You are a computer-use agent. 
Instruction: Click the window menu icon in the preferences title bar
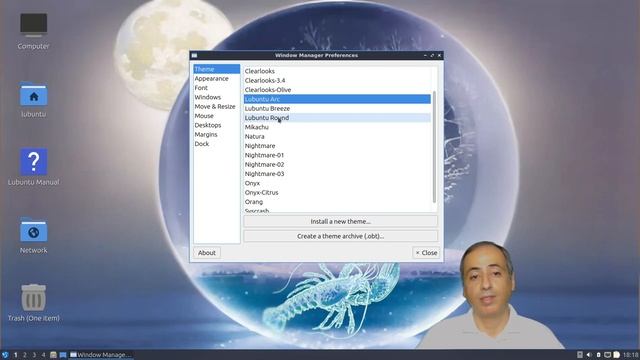click(x=195, y=55)
